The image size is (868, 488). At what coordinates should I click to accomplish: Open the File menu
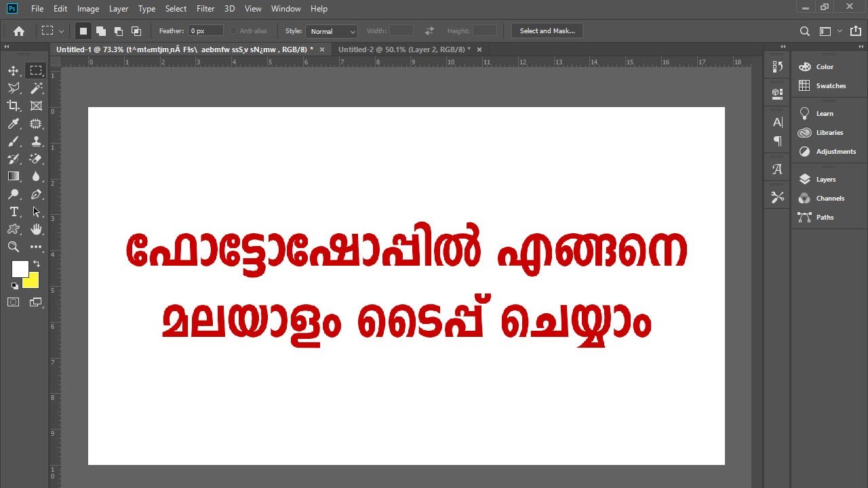point(37,9)
